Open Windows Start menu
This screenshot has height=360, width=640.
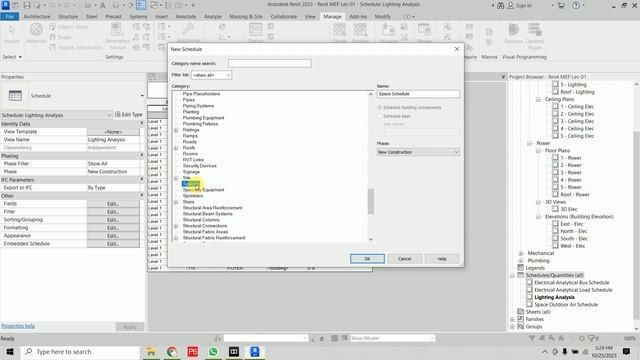pos(10,351)
